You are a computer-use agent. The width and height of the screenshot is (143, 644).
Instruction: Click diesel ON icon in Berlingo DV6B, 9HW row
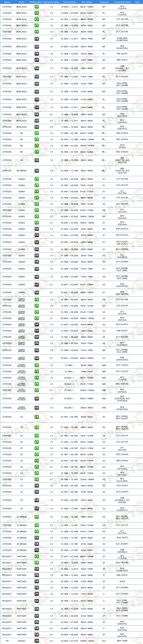(37, 39)
